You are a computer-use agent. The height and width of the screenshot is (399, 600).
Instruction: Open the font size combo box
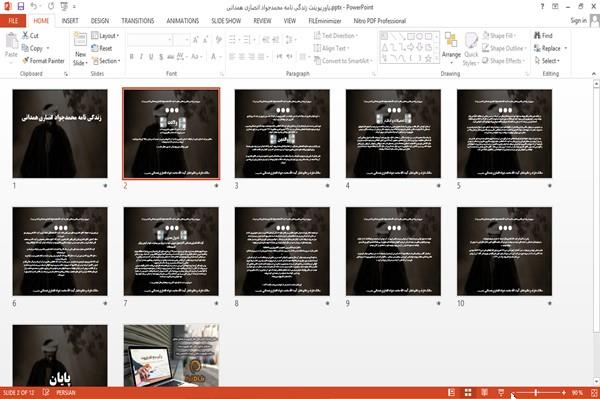(x=181, y=39)
